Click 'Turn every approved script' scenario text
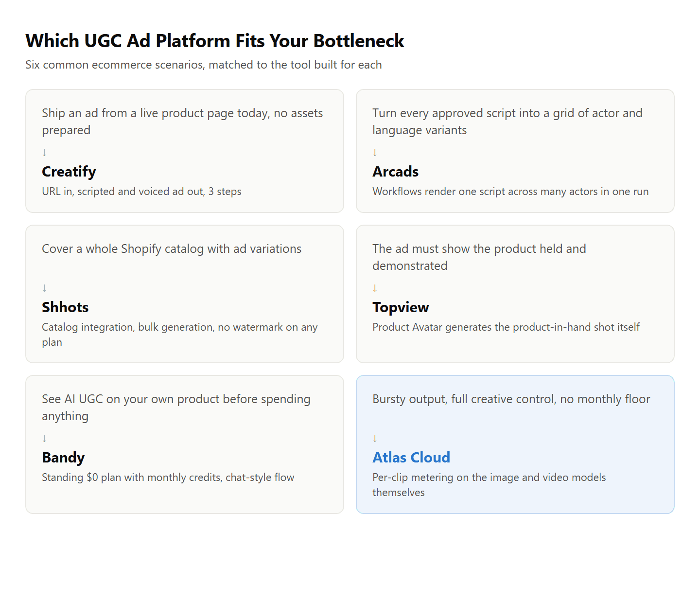700x603 pixels. (507, 122)
